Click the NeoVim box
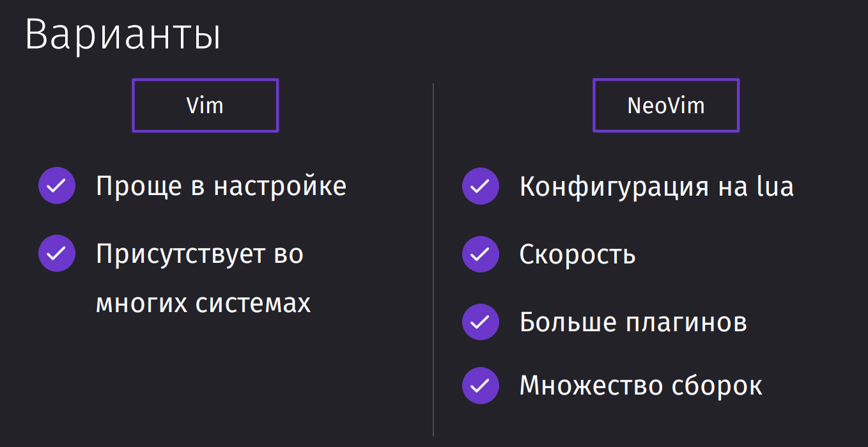Image resolution: width=868 pixels, height=447 pixels. click(x=666, y=106)
